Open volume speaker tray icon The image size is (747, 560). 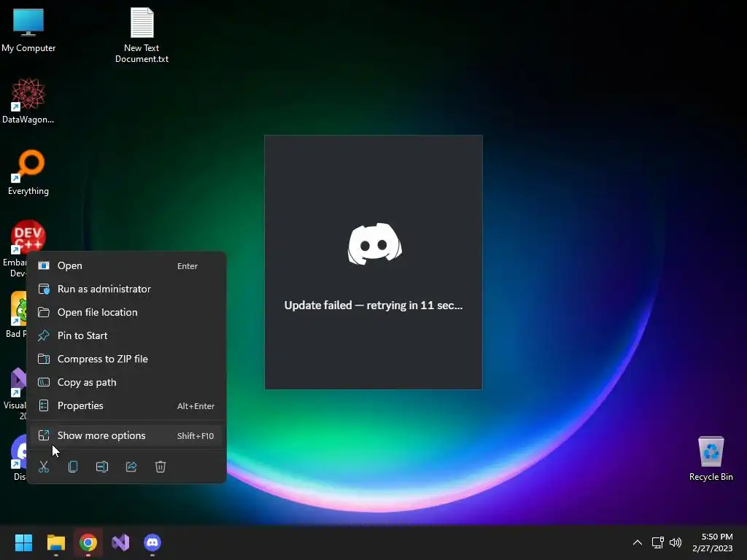[x=676, y=542]
